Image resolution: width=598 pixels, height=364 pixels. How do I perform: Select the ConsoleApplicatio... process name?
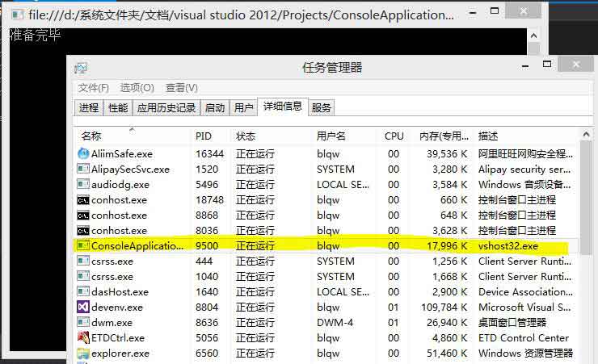pos(137,246)
